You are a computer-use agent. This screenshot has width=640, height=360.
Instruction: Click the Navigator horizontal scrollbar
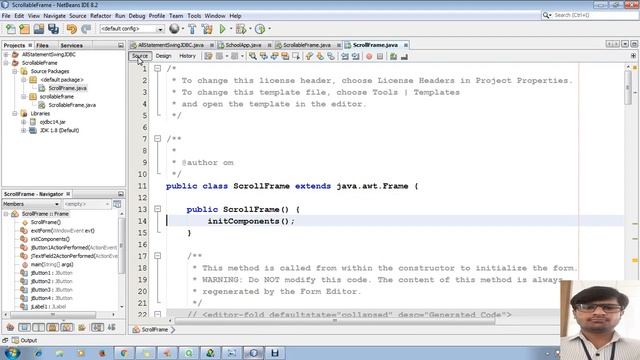[53, 315]
